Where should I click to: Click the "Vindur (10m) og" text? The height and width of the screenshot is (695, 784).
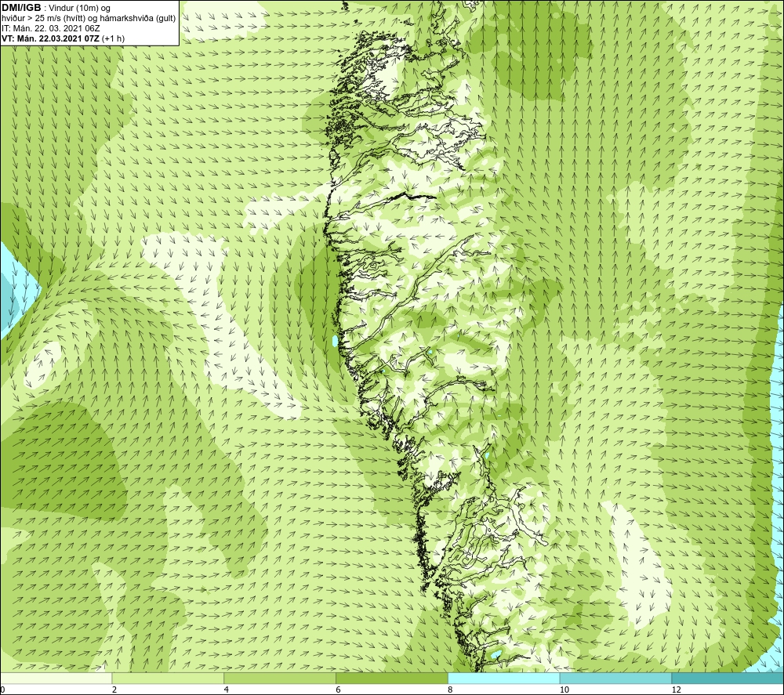79,9
